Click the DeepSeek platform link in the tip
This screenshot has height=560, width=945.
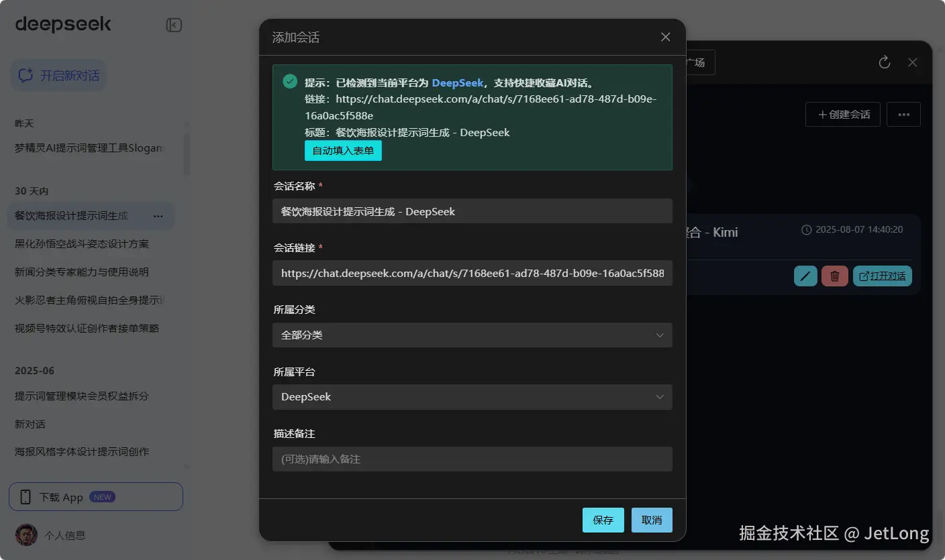pos(458,82)
